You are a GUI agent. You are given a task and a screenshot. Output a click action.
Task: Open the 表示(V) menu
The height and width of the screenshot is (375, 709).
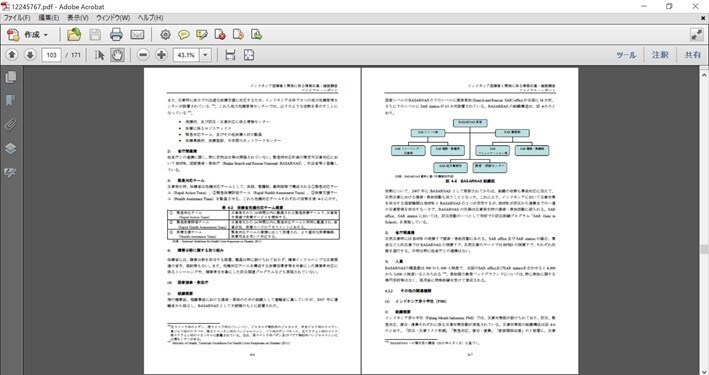coord(78,18)
